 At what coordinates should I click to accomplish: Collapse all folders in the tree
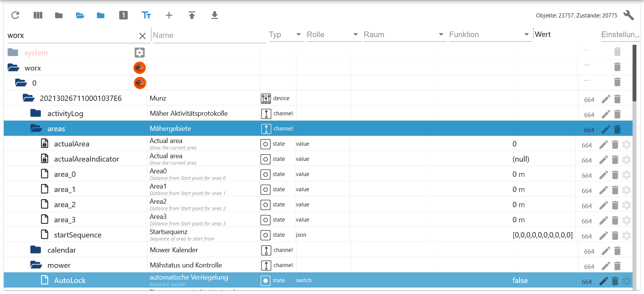pos(59,15)
